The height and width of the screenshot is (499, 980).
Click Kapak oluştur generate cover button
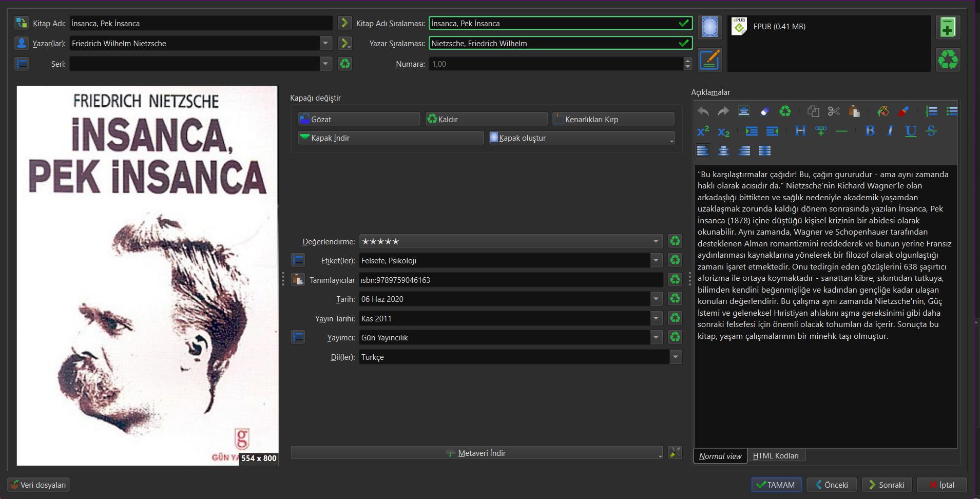[582, 138]
